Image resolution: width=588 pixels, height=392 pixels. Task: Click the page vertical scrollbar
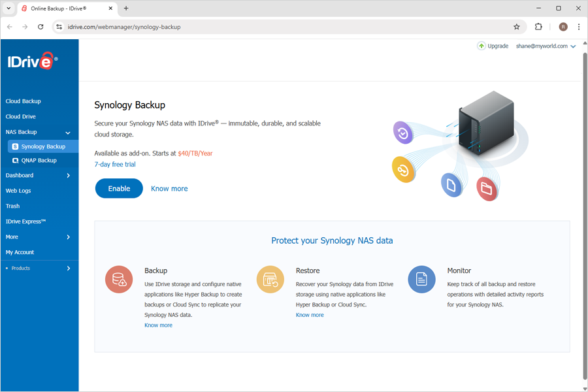pos(585,216)
